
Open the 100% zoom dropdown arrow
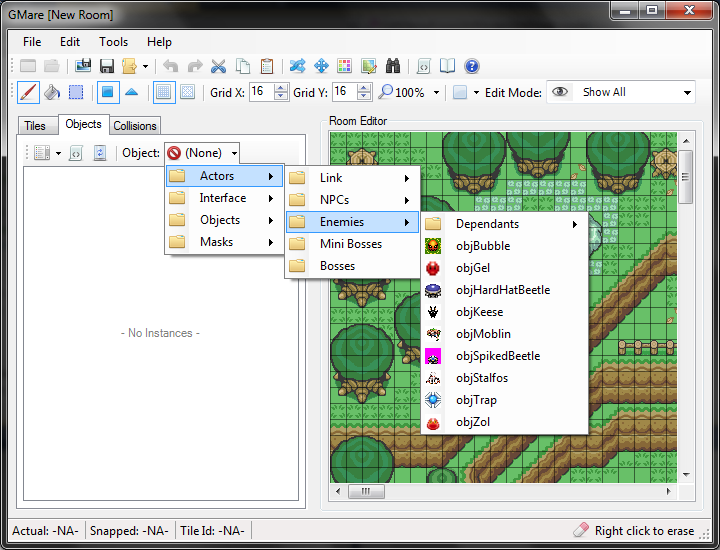[436, 93]
